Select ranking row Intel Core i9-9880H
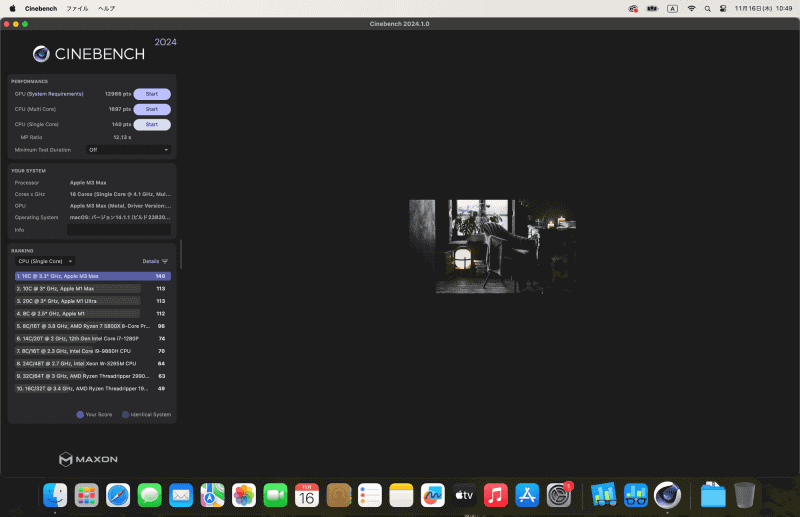Screen dimensions: 800x517 (93, 351)
